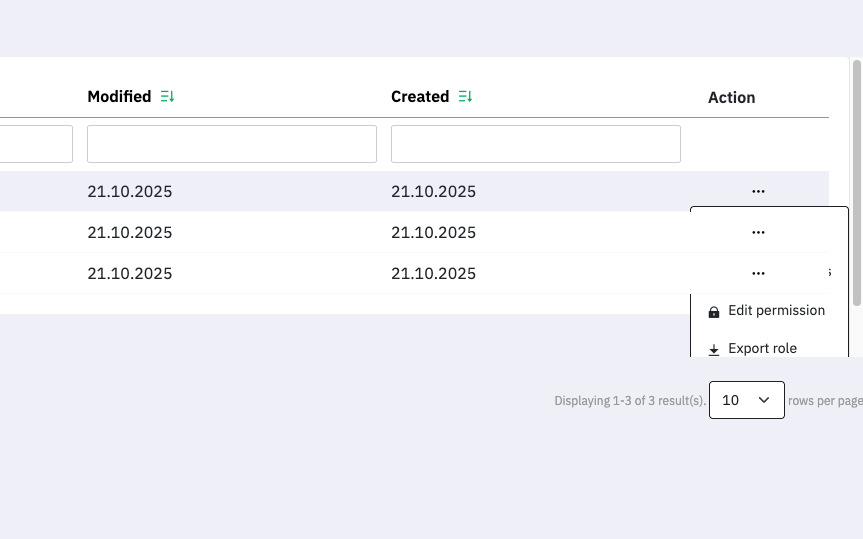863x539 pixels.
Task: Select the second row's Created date cell
Action: tap(433, 233)
